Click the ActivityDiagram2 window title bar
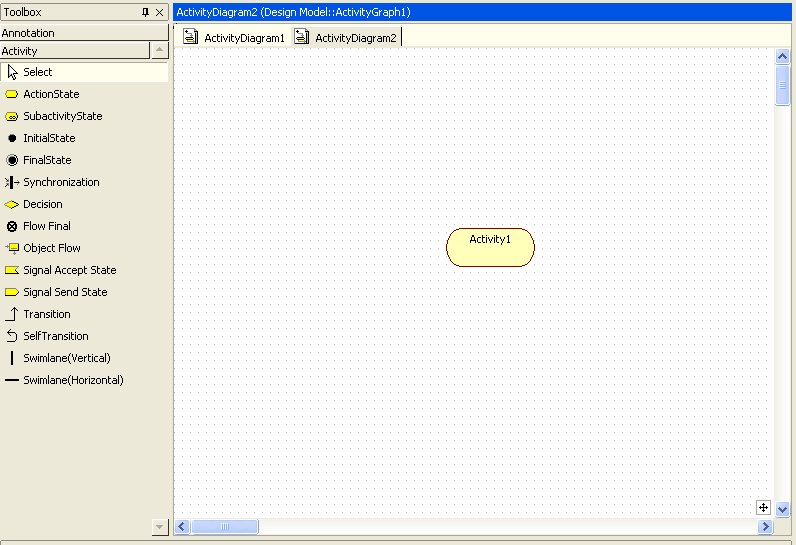 [x=482, y=12]
